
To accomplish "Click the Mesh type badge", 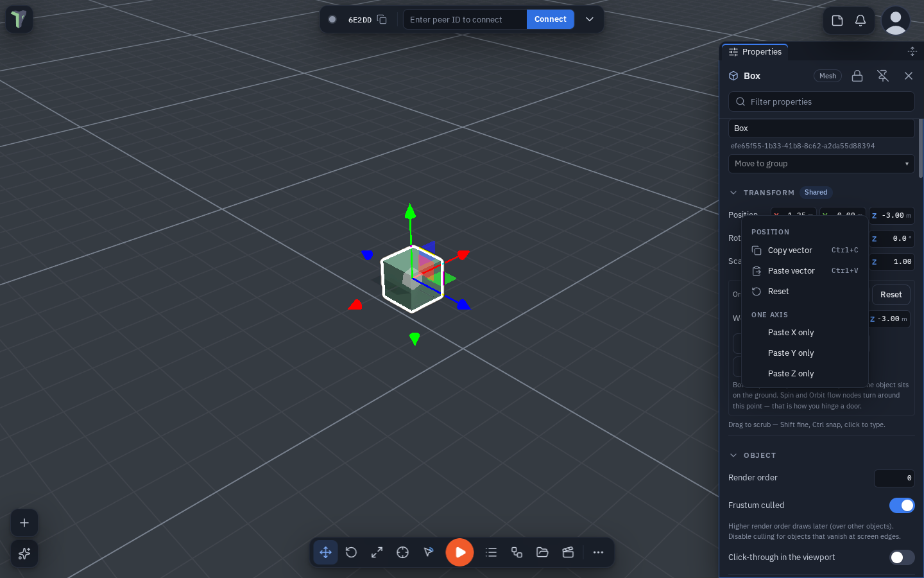I will [828, 76].
